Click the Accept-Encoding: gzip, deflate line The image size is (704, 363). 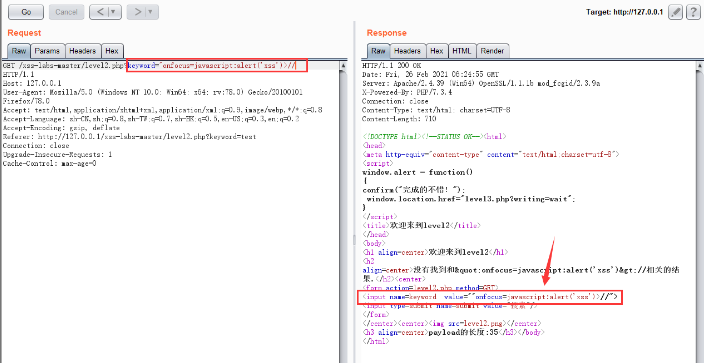point(61,128)
